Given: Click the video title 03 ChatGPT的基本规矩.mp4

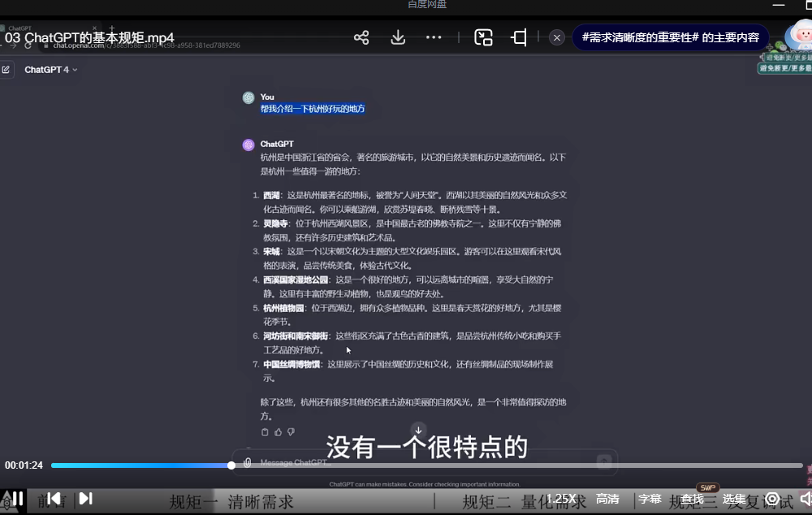Looking at the screenshot, I should pos(89,38).
